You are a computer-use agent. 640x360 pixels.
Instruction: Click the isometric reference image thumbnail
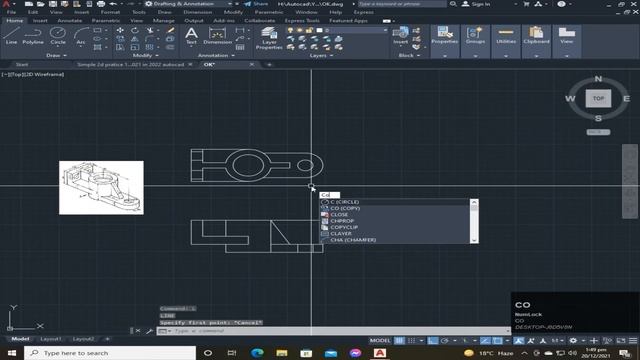(101, 187)
